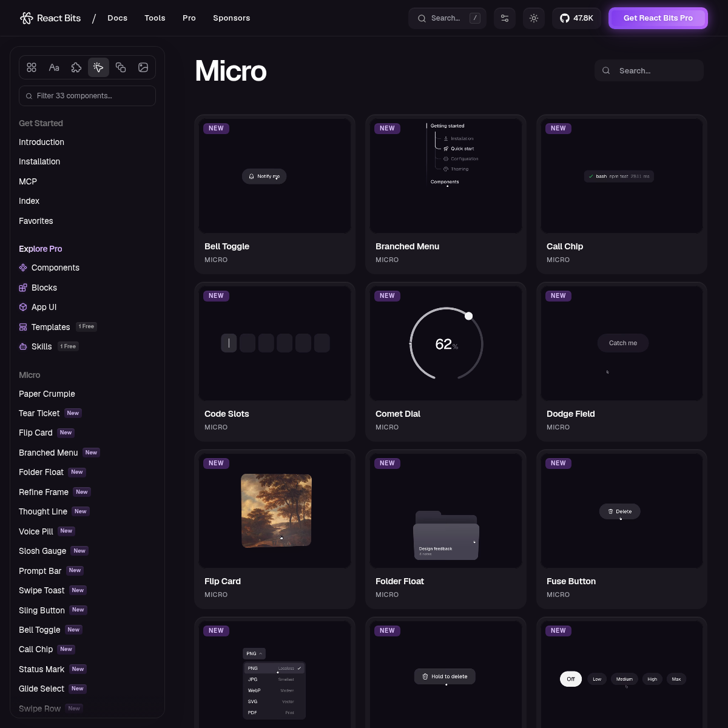Click the bash npm test call chip

(619, 177)
